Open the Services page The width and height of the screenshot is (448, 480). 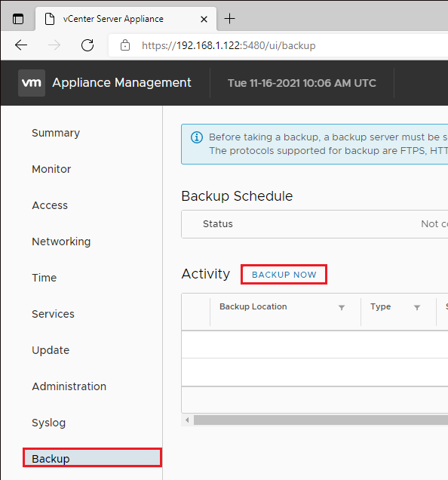[53, 314]
